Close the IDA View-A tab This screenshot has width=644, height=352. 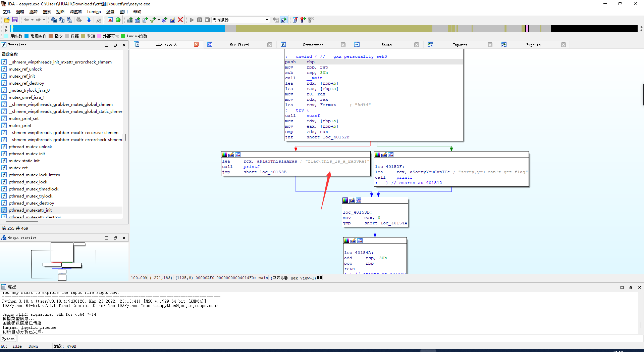pyautogui.click(x=196, y=44)
